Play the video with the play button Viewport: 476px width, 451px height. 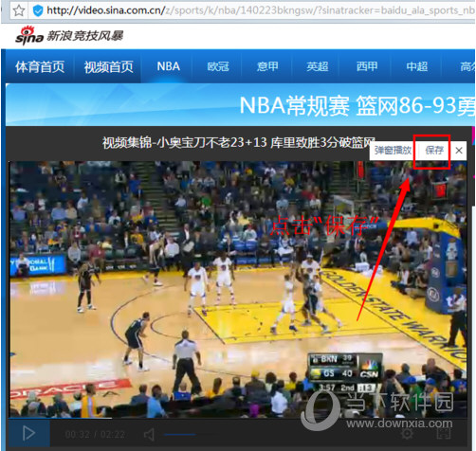(28, 433)
